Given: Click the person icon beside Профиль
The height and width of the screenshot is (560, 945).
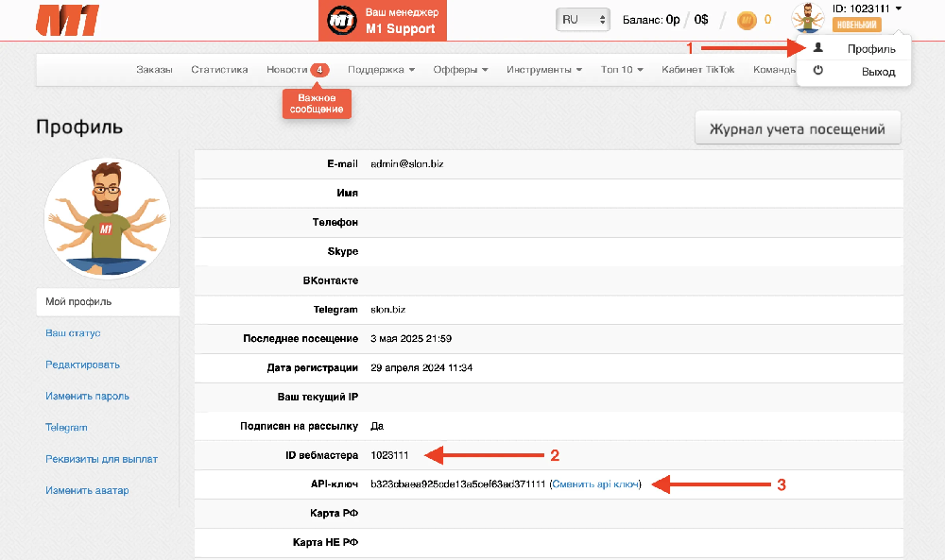Looking at the screenshot, I should (x=817, y=47).
